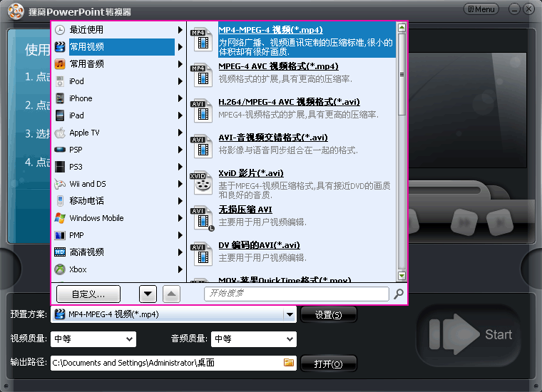Click the magnifier search icon
The width and height of the screenshot is (542, 392).
click(399, 294)
